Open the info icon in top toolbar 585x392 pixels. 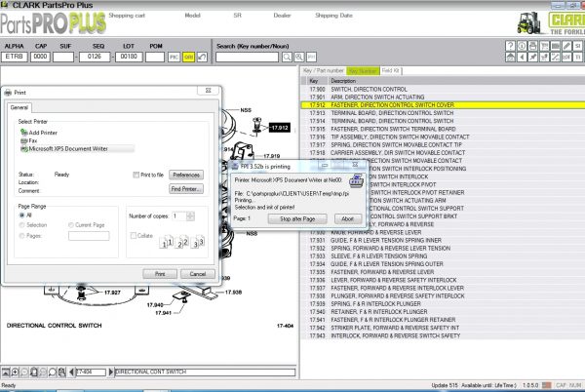point(522,46)
